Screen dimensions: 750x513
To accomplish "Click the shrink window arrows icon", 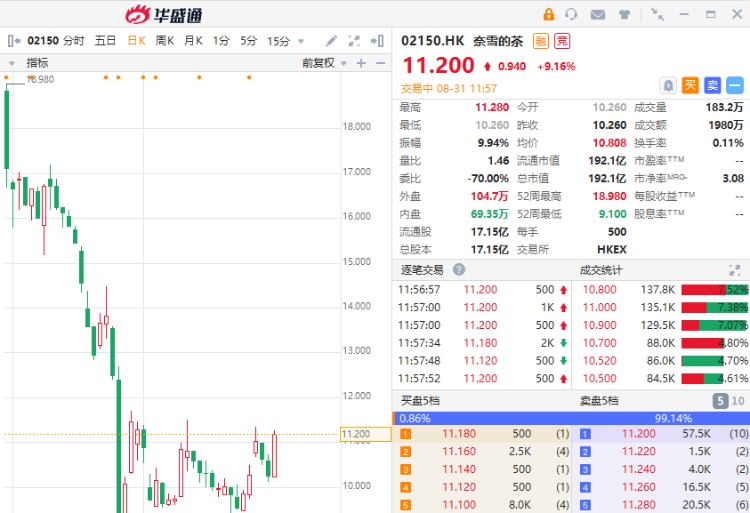I will click(x=658, y=14).
